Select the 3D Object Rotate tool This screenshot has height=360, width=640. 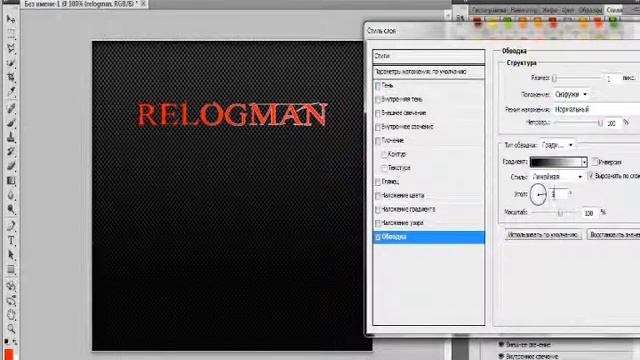point(11,286)
